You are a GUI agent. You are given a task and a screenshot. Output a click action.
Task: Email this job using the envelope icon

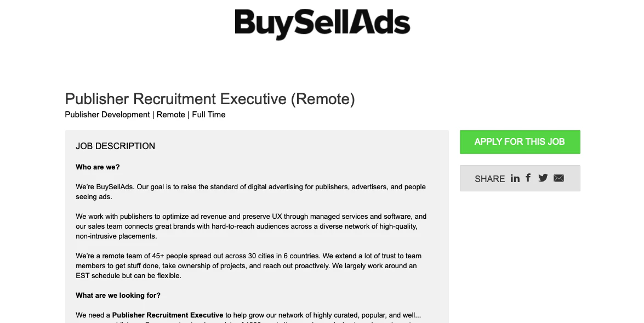558,178
